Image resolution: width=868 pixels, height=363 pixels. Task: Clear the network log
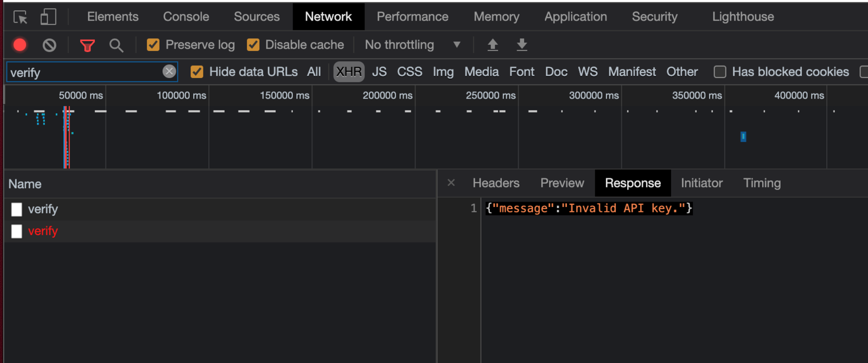click(x=49, y=45)
